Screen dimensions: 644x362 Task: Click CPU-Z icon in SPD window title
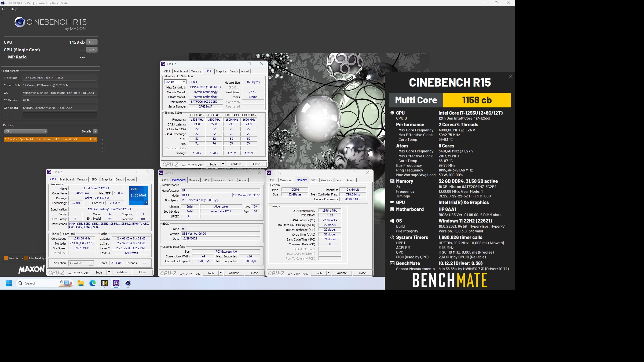pyautogui.click(x=163, y=64)
